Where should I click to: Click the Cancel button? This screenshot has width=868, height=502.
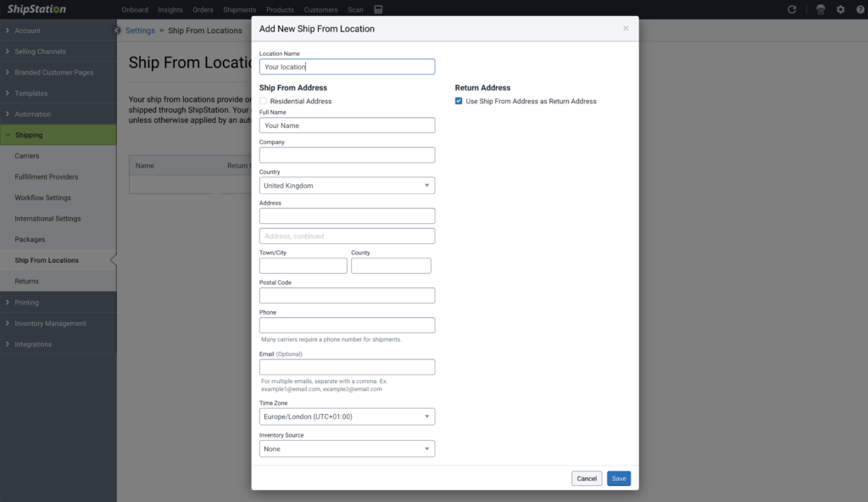tap(587, 478)
